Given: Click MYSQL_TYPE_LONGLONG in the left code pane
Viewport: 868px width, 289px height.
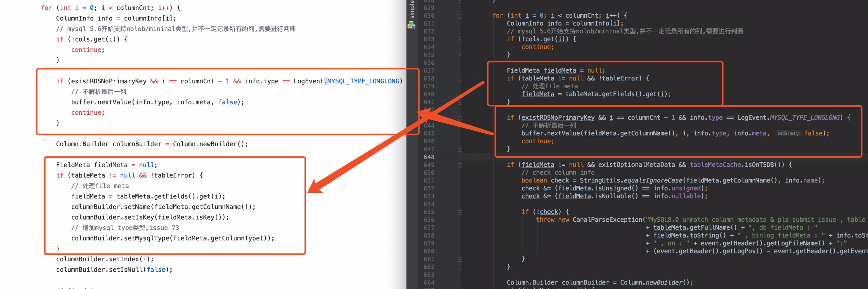Looking at the screenshot, I should [x=363, y=81].
